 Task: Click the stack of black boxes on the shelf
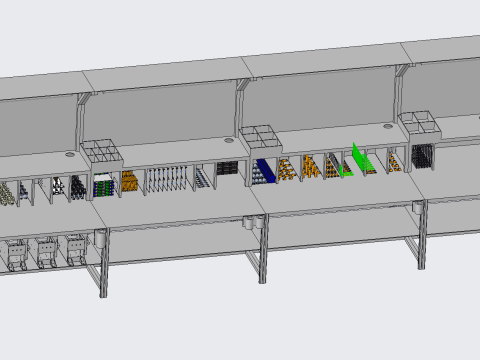[227, 168]
